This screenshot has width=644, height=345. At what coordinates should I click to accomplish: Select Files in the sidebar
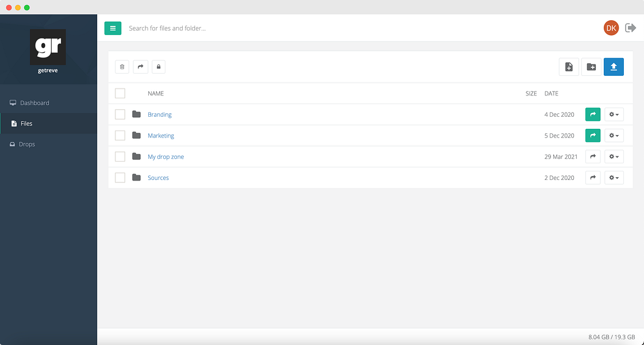[x=48, y=124]
